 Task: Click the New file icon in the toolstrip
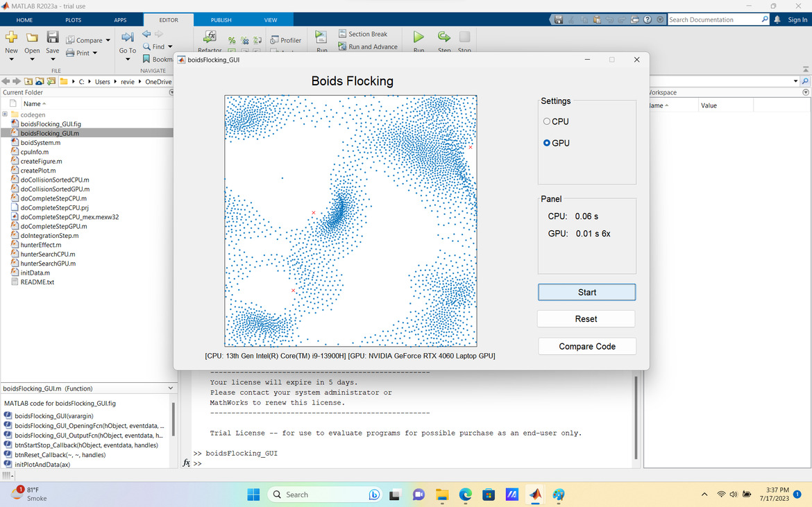coord(11,37)
